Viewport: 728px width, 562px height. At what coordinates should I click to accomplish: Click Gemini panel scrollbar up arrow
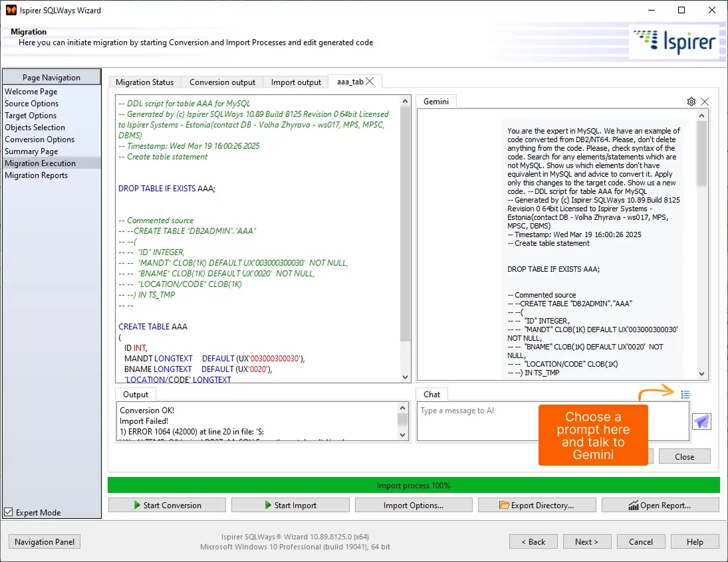pos(701,115)
